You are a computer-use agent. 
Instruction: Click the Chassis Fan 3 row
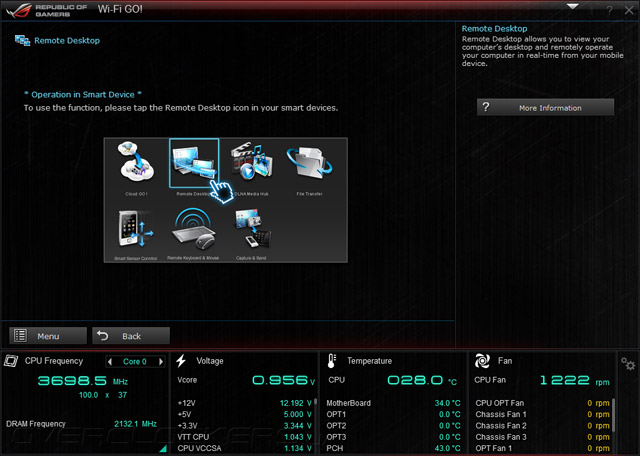point(542,437)
